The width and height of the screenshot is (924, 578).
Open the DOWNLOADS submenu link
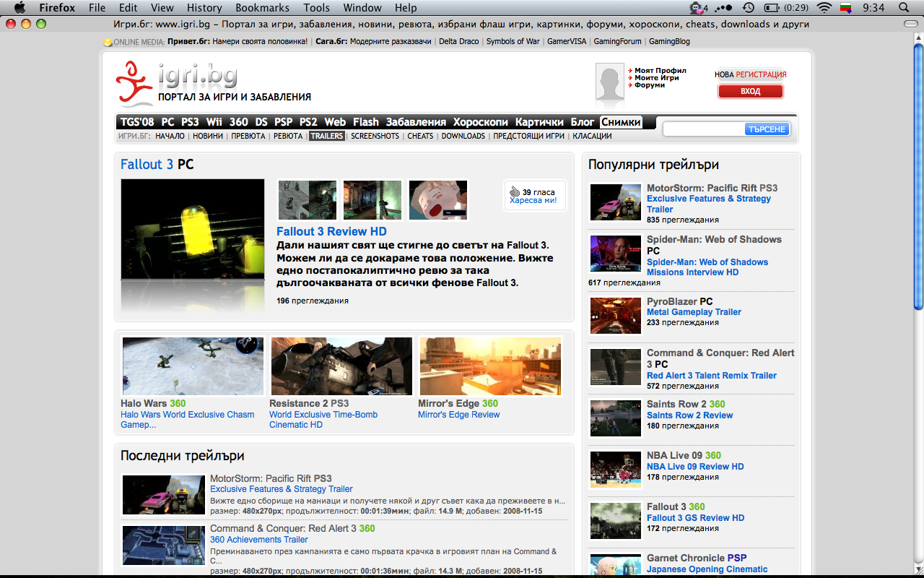coord(463,136)
